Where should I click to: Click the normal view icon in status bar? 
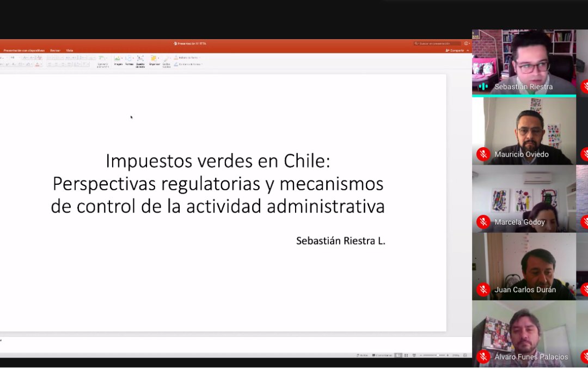399,355
